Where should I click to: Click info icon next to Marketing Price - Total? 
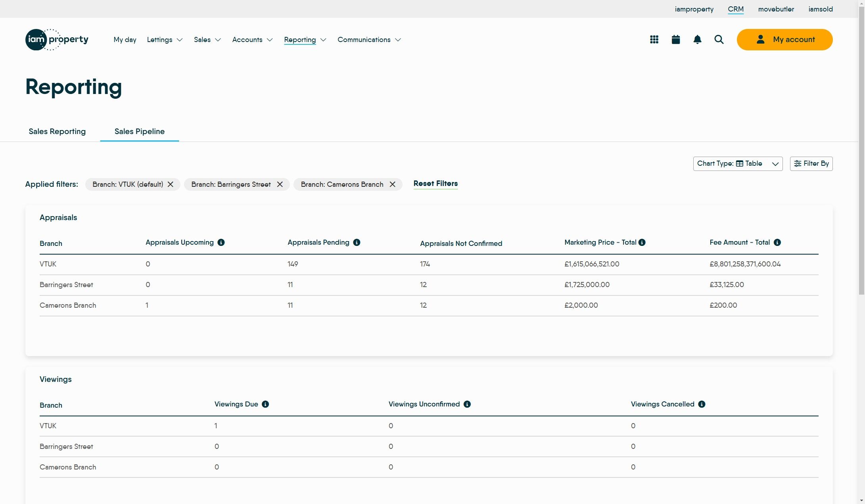pos(642,242)
